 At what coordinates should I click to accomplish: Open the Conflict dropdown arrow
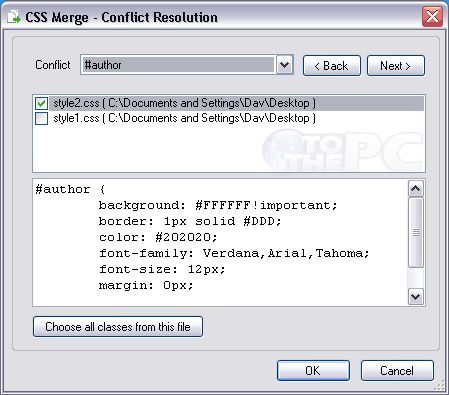click(x=284, y=65)
